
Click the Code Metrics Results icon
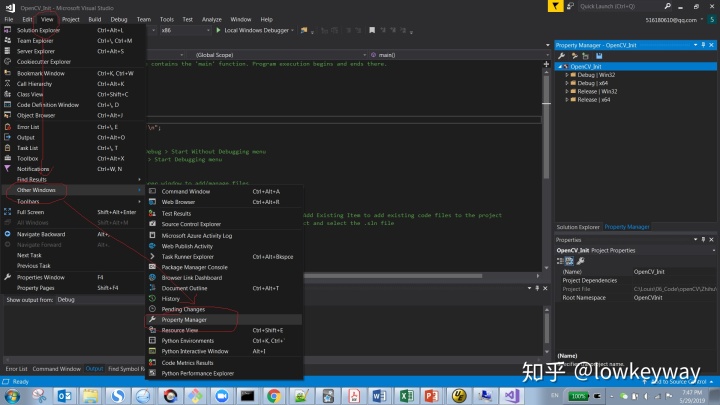(x=152, y=362)
